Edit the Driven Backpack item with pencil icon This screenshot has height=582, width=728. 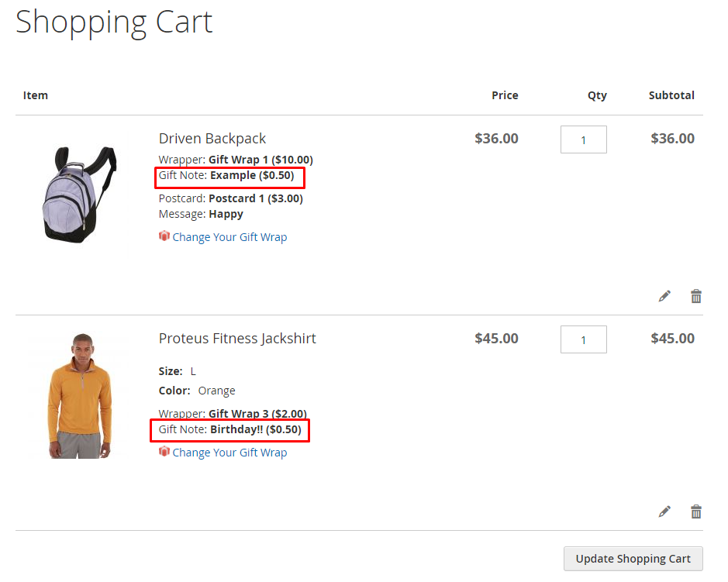point(664,296)
